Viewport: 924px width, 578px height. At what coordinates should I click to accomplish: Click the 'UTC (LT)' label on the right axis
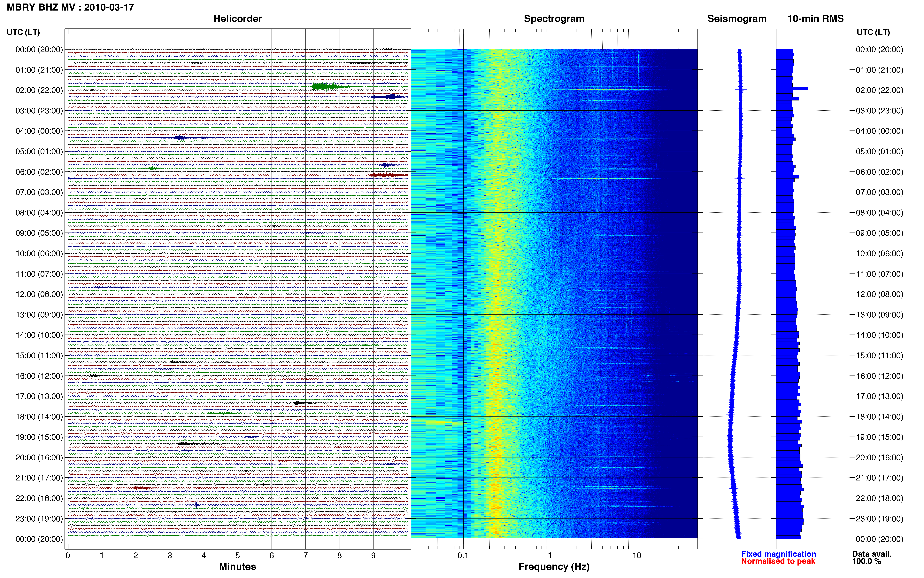(873, 32)
